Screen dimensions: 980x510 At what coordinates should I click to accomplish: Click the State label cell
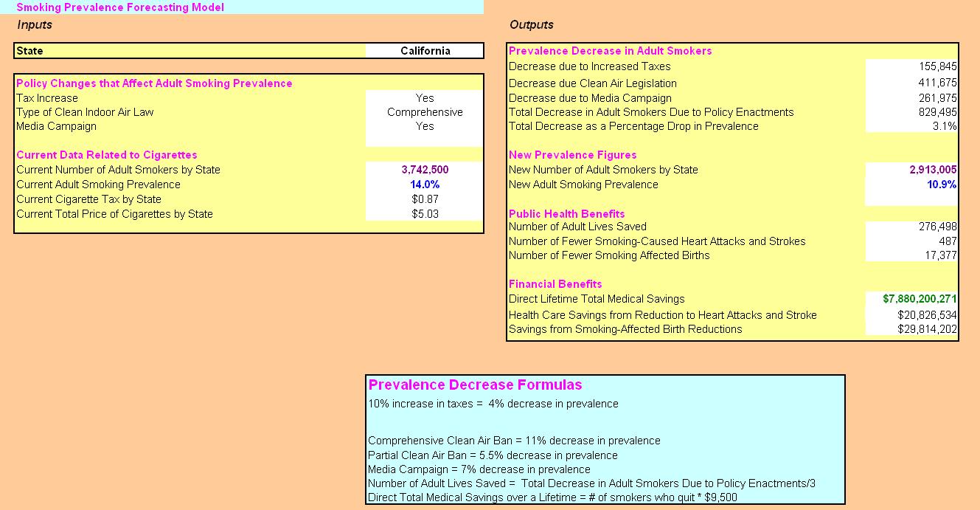coord(190,51)
